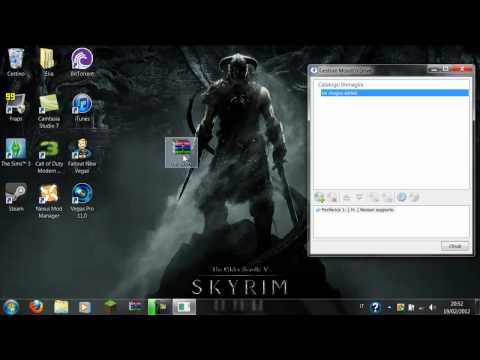
Task: Select the iTunes desktop shortcut
Action: 82,107
